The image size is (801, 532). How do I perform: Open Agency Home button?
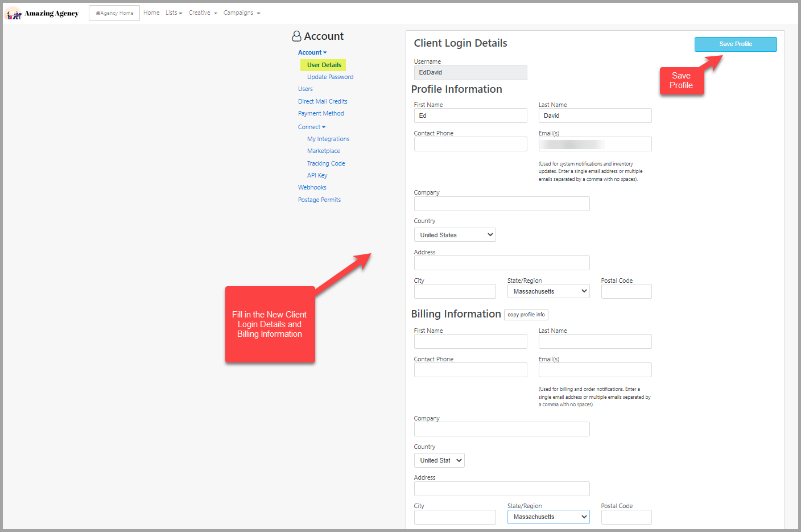(114, 13)
